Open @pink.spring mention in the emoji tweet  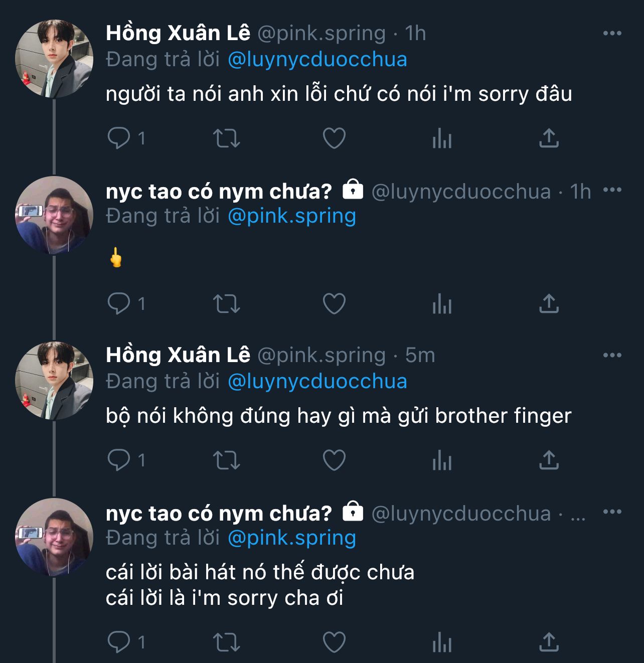click(291, 216)
